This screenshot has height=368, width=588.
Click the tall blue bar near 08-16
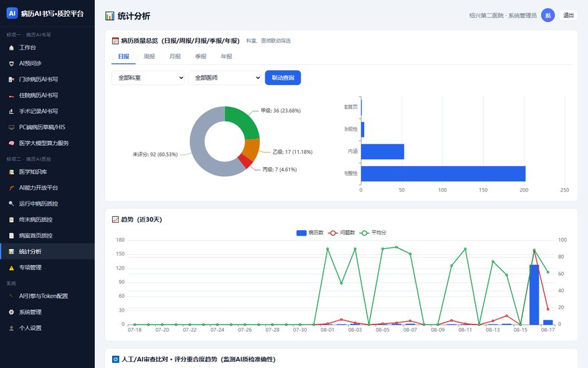coord(534,295)
